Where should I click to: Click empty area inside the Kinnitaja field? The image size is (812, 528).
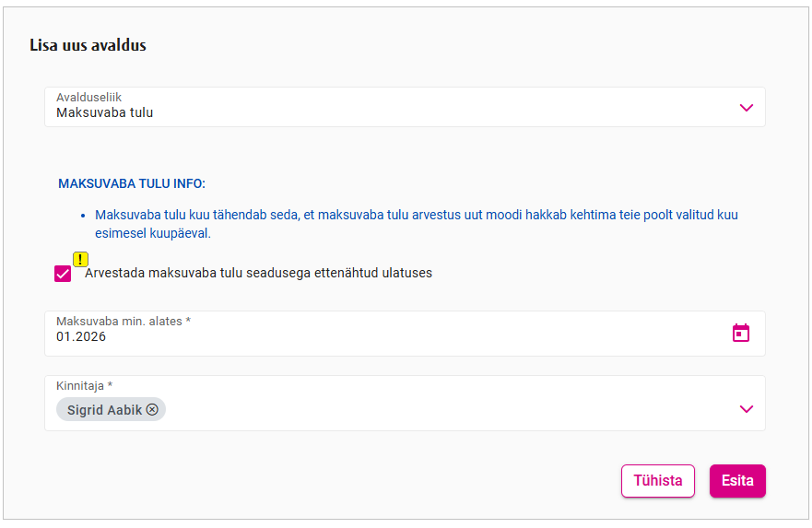[x=442, y=409]
